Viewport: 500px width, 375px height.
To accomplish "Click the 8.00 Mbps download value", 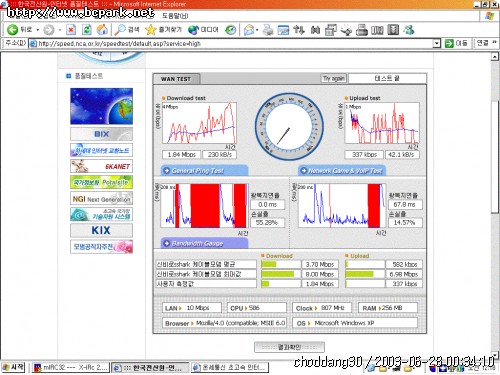I will pos(320,274).
